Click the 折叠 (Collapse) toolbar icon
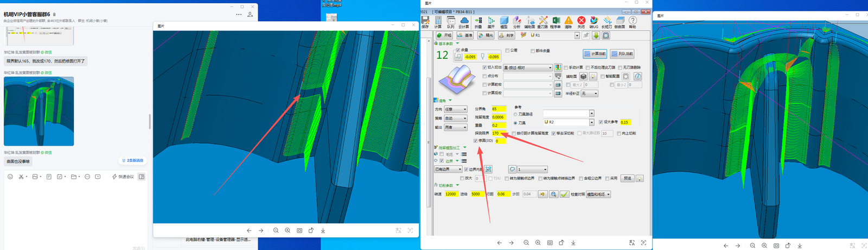This screenshot has width=868, height=250. tap(478, 22)
